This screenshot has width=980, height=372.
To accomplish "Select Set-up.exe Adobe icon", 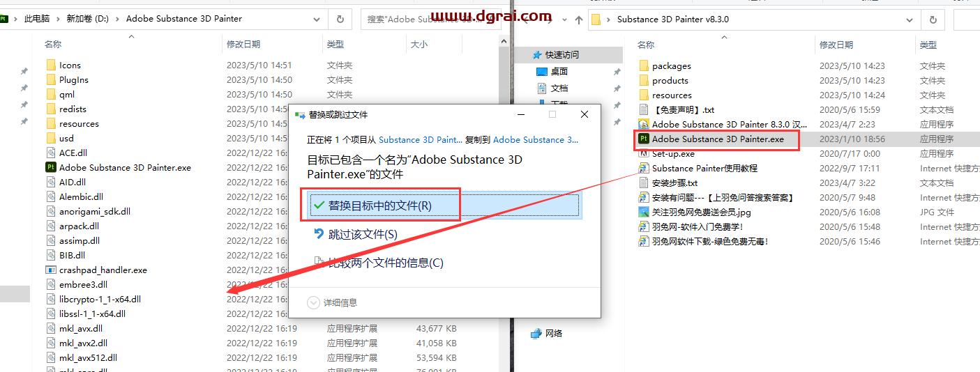I will point(644,153).
